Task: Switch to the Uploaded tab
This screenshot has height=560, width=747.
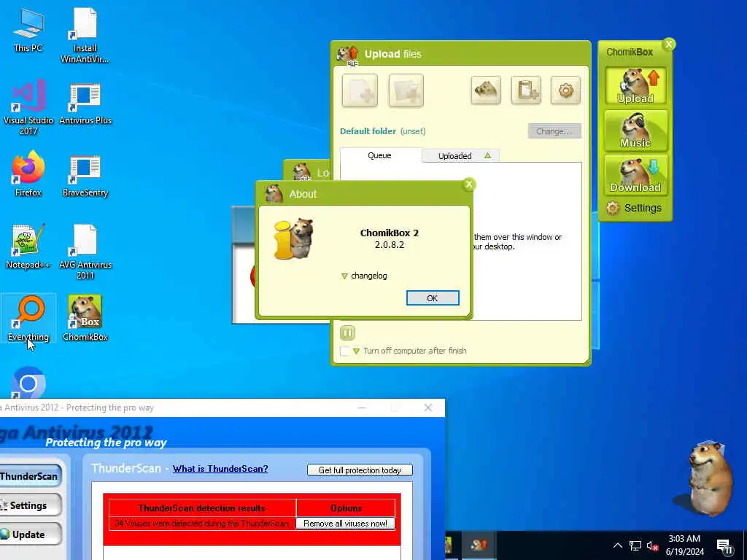Action: click(460, 156)
